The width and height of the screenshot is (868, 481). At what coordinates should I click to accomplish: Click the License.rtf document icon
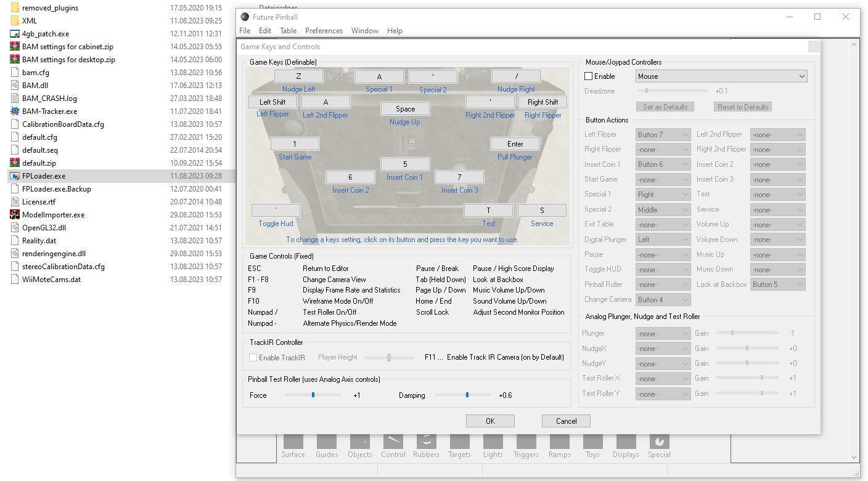(15, 202)
